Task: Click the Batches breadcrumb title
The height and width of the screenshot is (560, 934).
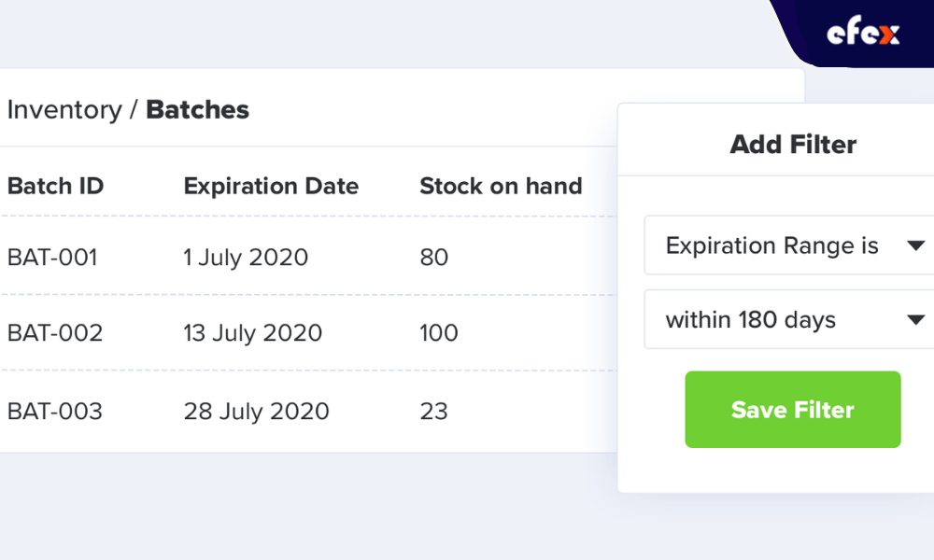Action: point(198,110)
